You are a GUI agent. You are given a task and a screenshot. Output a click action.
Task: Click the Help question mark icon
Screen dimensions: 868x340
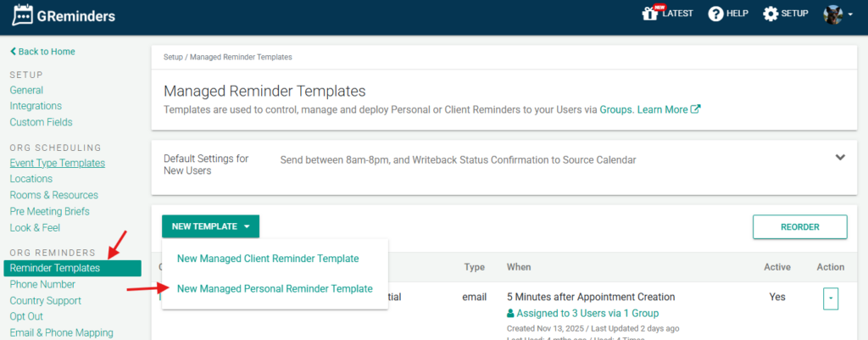click(x=716, y=14)
